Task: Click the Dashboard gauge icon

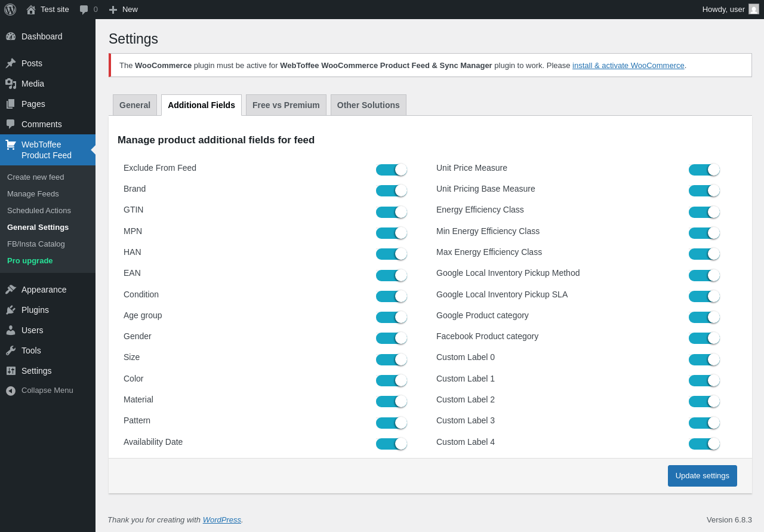Action: (x=11, y=36)
